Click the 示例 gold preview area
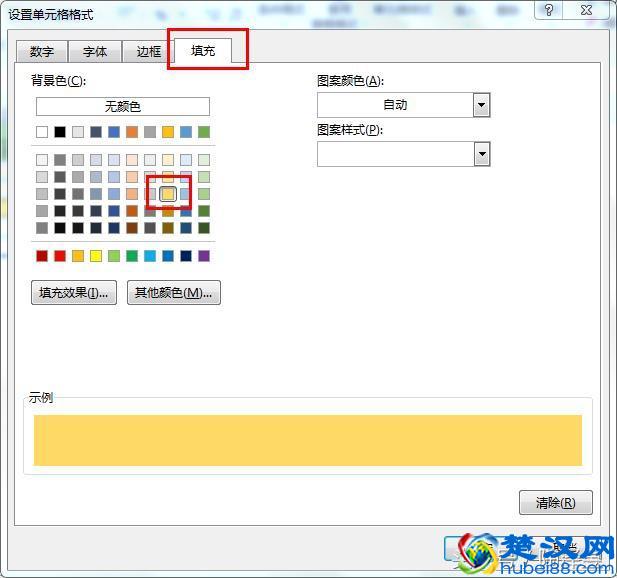The height and width of the screenshot is (578, 617). click(308, 440)
